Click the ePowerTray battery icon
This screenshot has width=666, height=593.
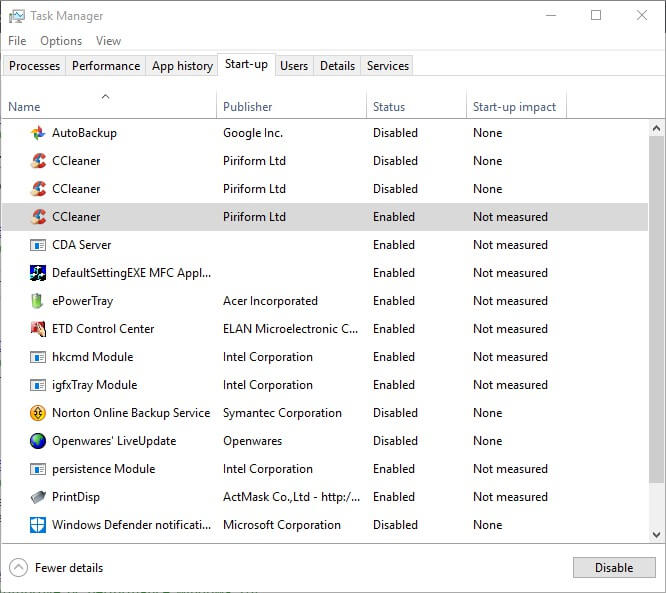(38, 301)
